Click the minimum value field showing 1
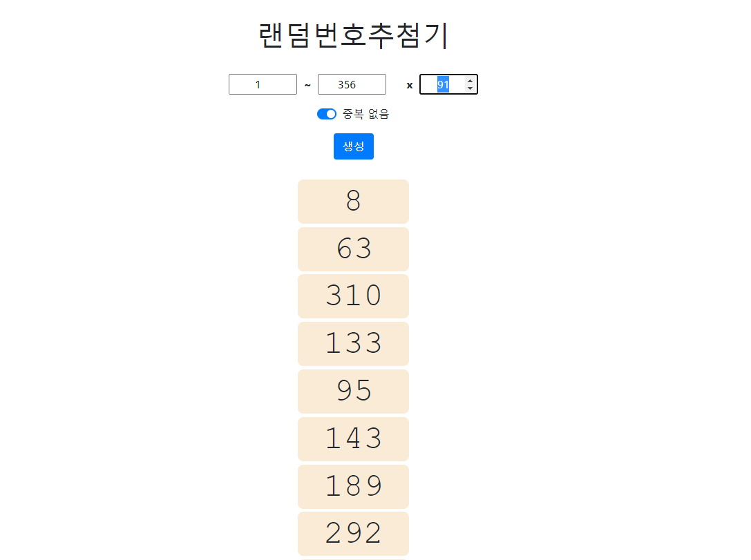This screenshot has width=751, height=560. coord(263,84)
